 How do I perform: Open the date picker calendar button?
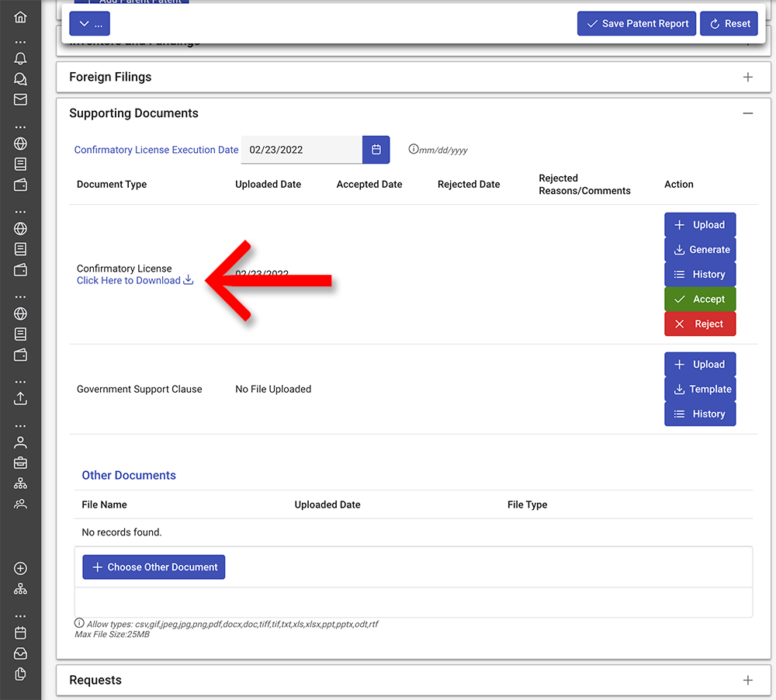coord(376,150)
